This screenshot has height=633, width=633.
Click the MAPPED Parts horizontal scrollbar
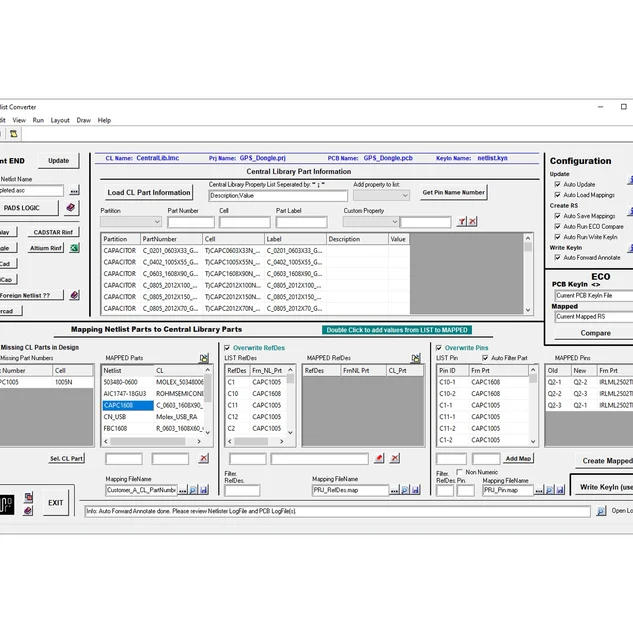click(153, 441)
